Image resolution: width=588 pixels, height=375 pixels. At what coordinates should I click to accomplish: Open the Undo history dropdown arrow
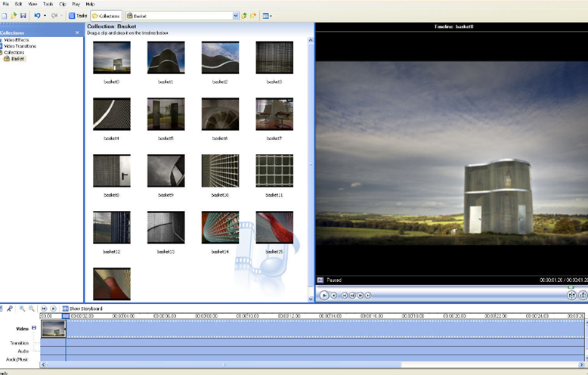point(45,16)
